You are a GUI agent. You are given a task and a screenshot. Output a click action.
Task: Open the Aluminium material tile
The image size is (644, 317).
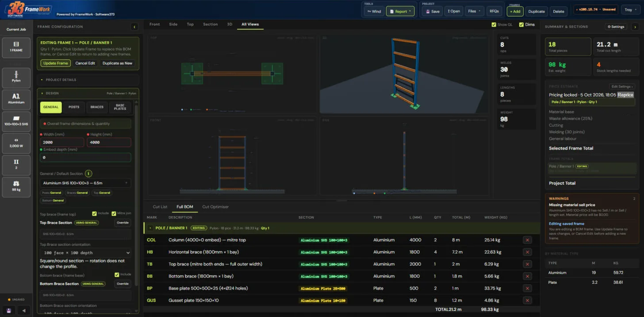click(x=16, y=100)
